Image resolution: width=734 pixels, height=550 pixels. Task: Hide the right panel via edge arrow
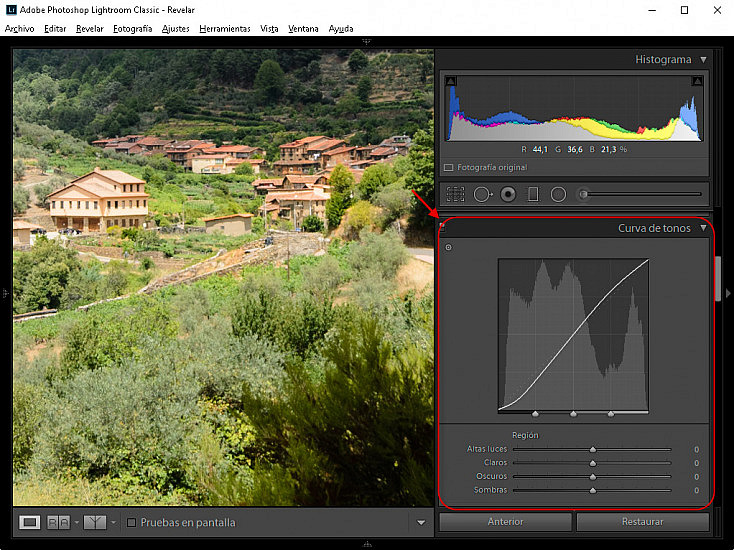point(728,293)
